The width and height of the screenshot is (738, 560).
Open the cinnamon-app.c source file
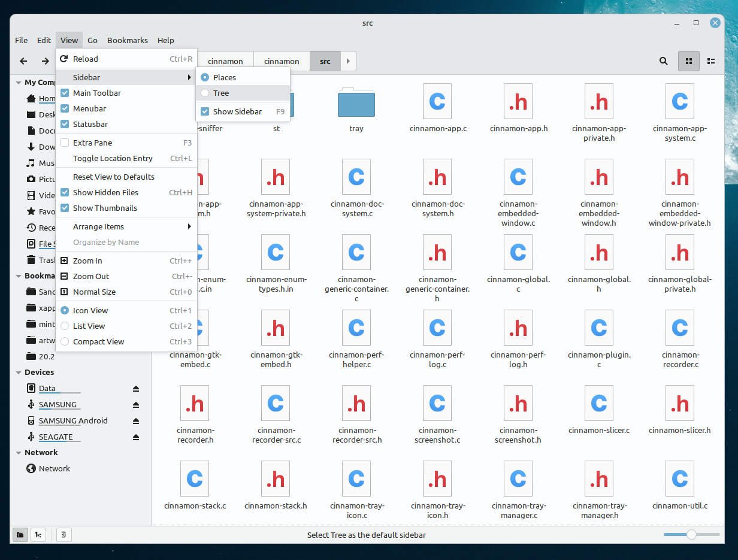point(437,108)
